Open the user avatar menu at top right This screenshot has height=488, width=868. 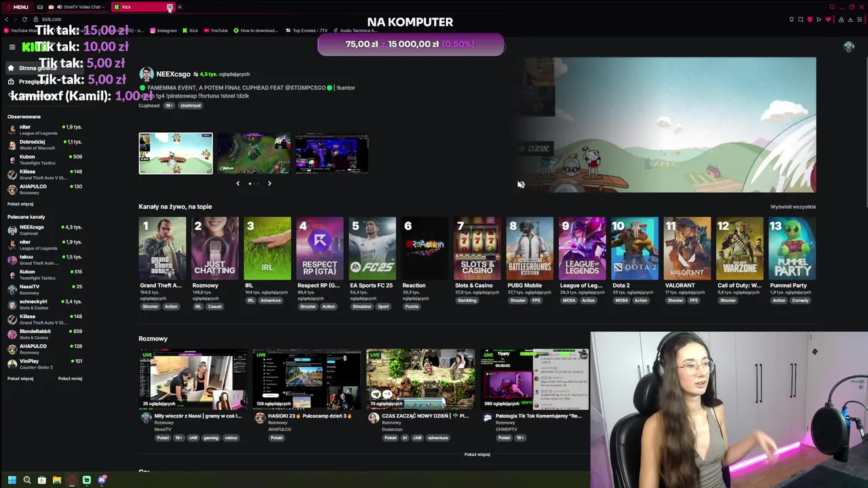pyautogui.click(x=848, y=47)
